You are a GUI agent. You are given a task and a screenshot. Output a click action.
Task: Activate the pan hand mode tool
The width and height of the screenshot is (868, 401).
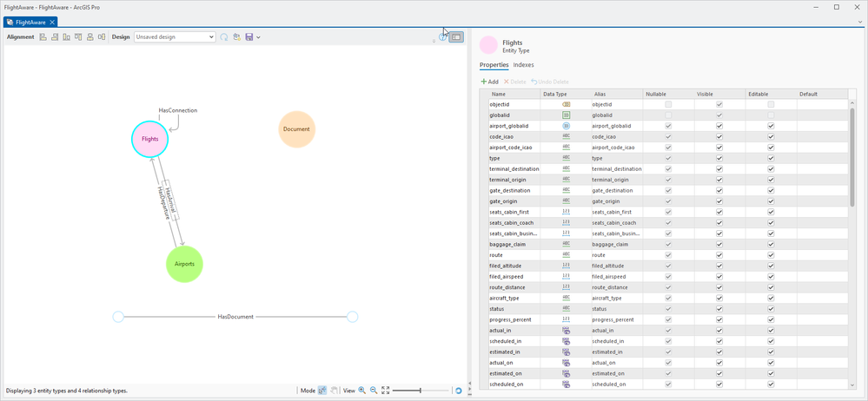[x=335, y=391]
